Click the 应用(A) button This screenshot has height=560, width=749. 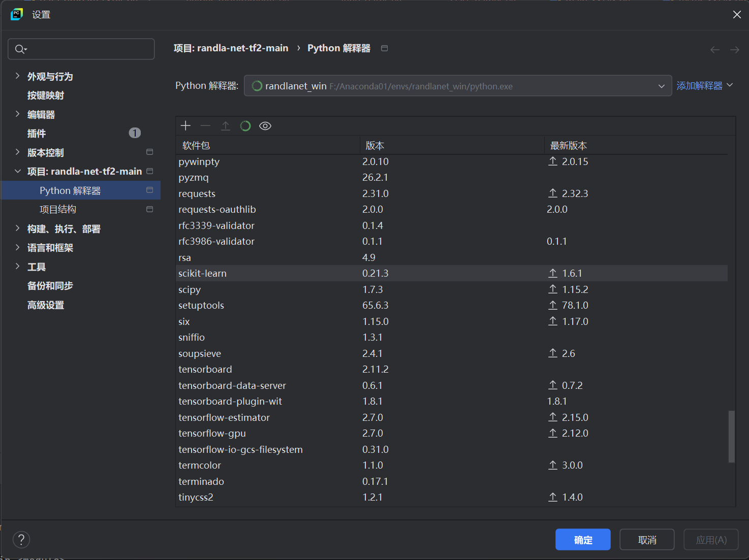tap(711, 540)
